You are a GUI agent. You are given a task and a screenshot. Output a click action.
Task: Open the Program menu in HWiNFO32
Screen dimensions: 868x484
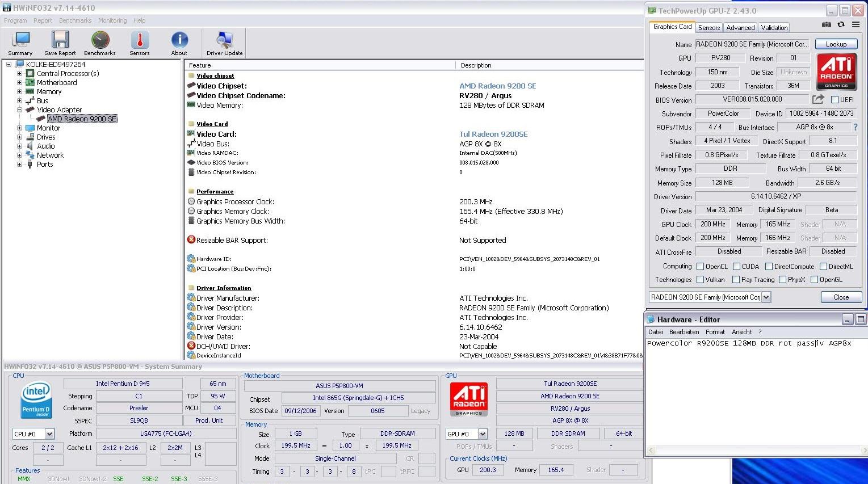click(x=15, y=20)
